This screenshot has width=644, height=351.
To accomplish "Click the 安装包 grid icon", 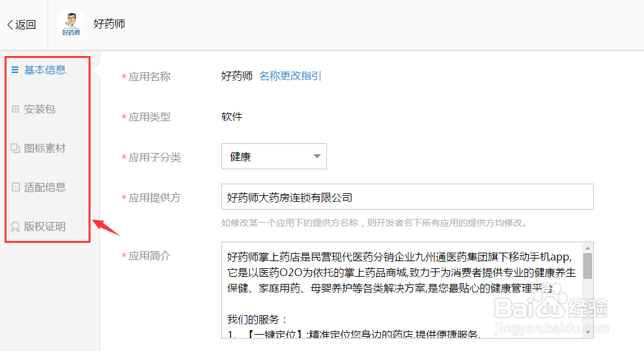I will 15,109.
